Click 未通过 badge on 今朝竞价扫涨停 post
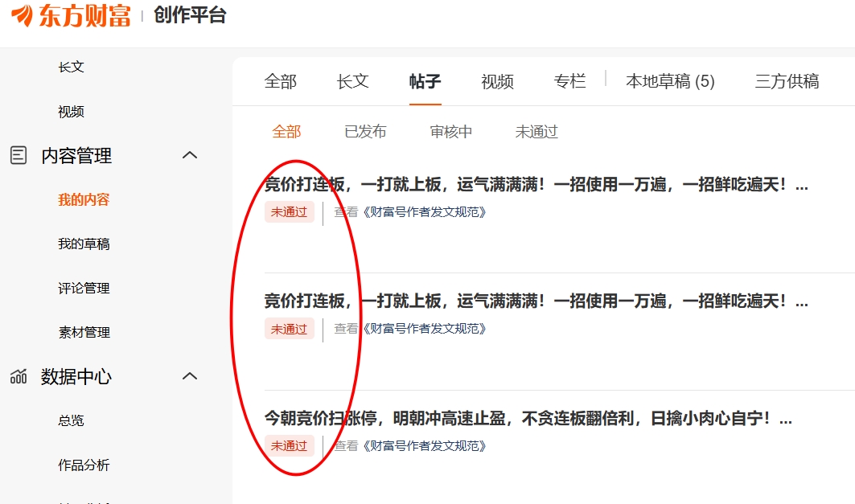Image resolution: width=855 pixels, height=504 pixels. 290,445
